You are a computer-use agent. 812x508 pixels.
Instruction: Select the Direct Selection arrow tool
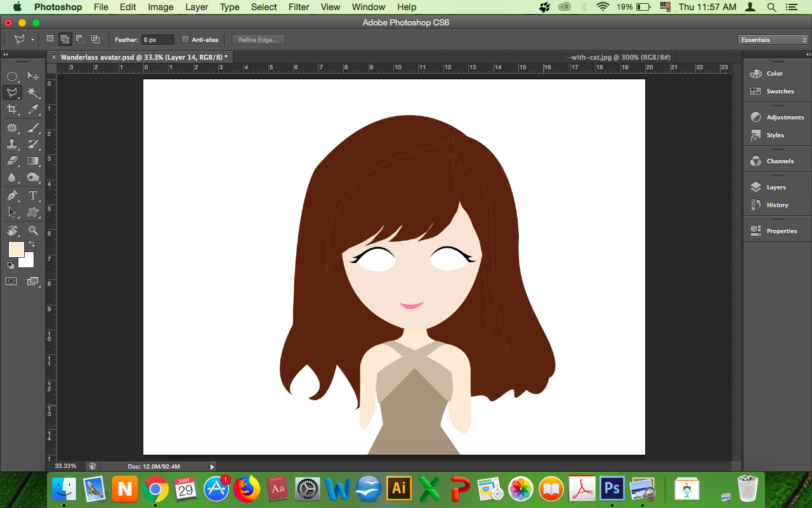click(12, 212)
